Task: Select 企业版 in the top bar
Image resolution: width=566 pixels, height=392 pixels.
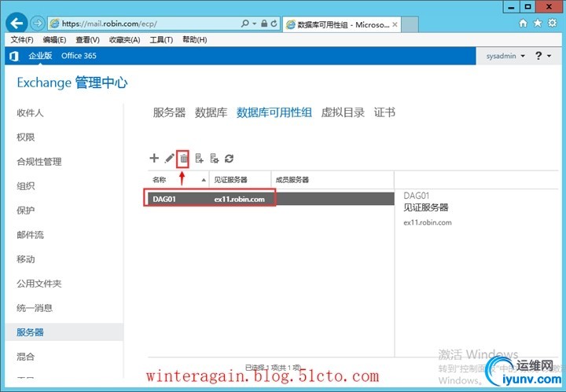Action: [x=40, y=56]
